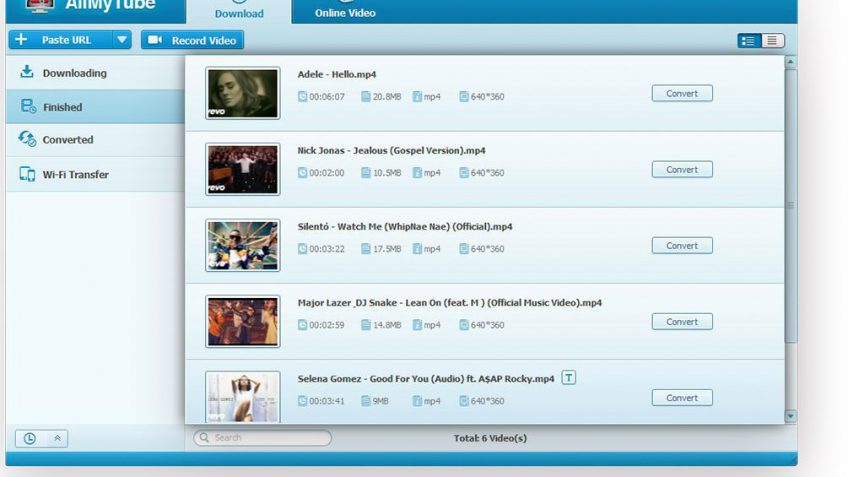
Task: Click the Paste URL button
Action: pyautogui.click(x=61, y=40)
